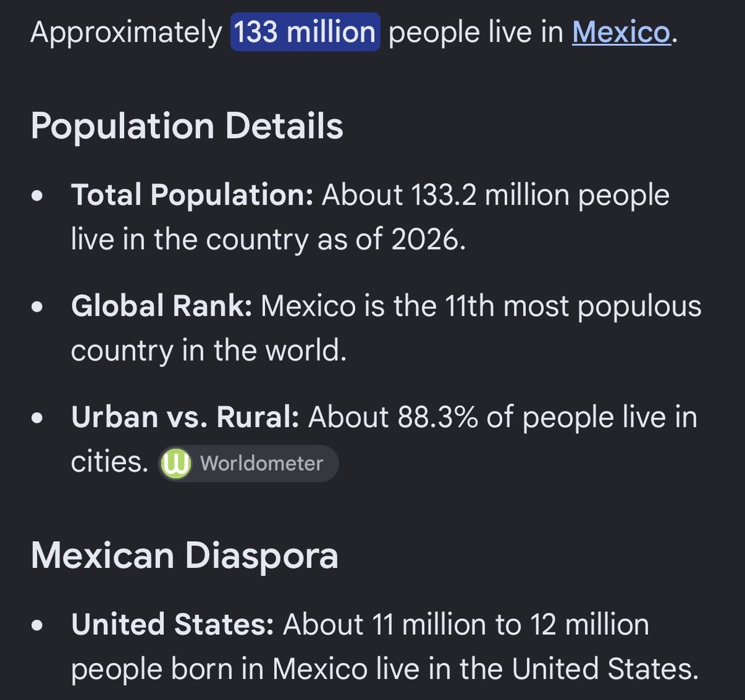Click the word Approximately
The width and height of the screenshot is (745, 700).
(x=126, y=32)
